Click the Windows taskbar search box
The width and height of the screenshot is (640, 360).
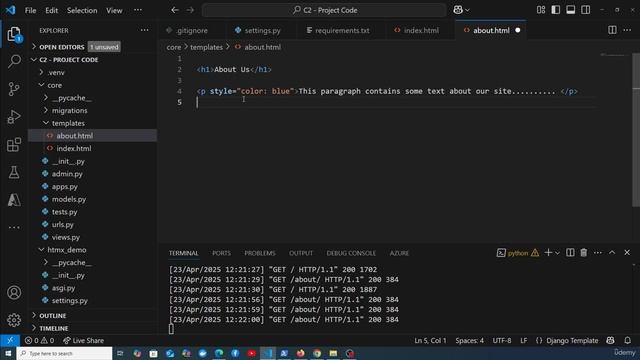[64, 353]
